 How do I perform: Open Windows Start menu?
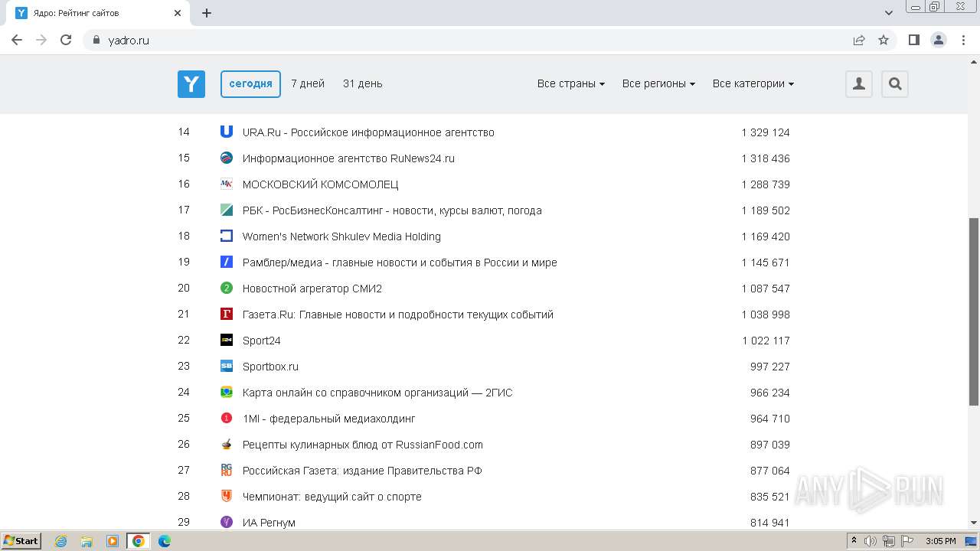click(x=21, y=541)
